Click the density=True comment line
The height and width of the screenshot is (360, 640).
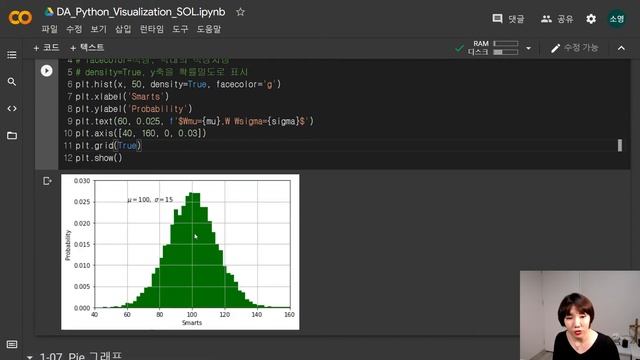pyautogui.click(x=162, y=72)
